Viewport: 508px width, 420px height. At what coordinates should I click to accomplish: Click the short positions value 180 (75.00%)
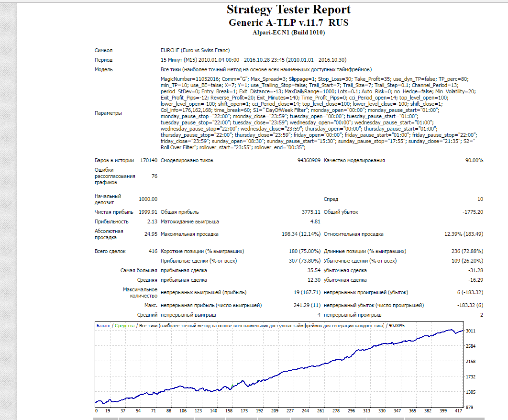point(305,251)
